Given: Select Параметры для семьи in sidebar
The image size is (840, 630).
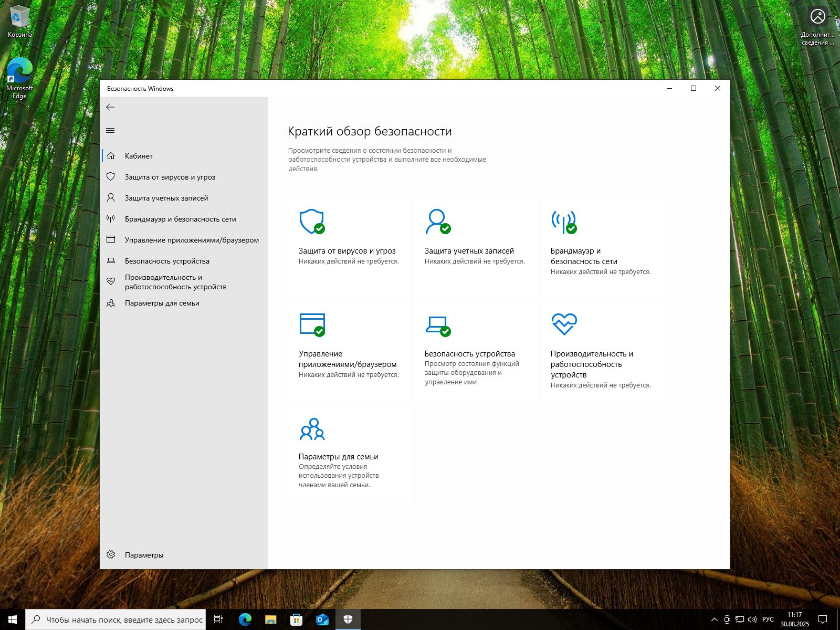Looking at the screenshot, I should pos(184,303).
